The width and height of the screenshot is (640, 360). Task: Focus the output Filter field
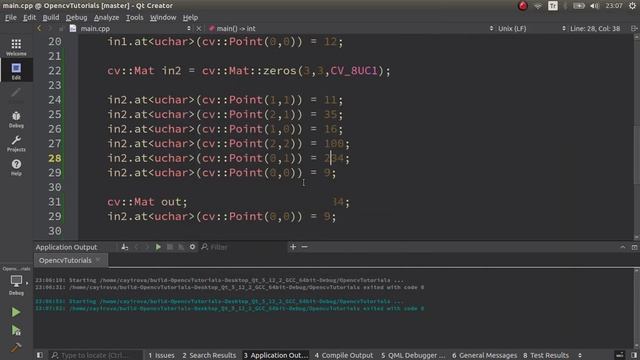click(243, 247)
